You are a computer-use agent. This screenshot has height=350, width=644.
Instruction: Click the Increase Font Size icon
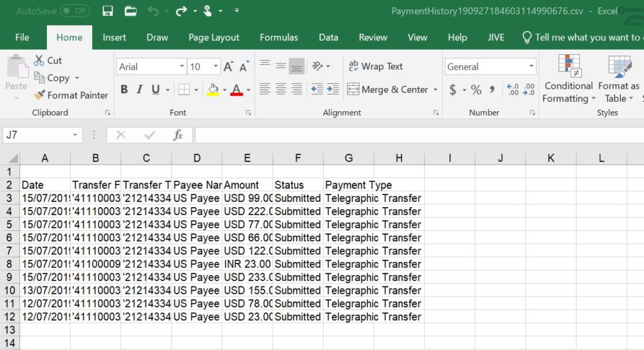click(x=228, y=67)
